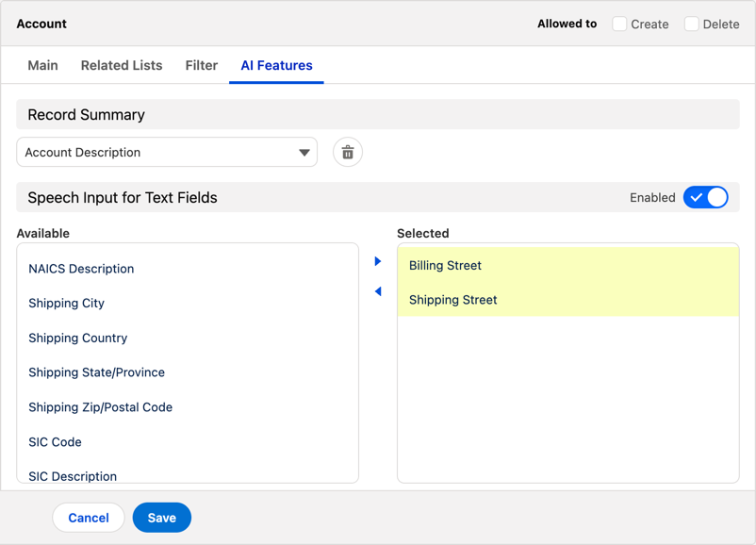Select Shipping City from Available fields
Screen dimensions: 756x545
click(66, 303)
